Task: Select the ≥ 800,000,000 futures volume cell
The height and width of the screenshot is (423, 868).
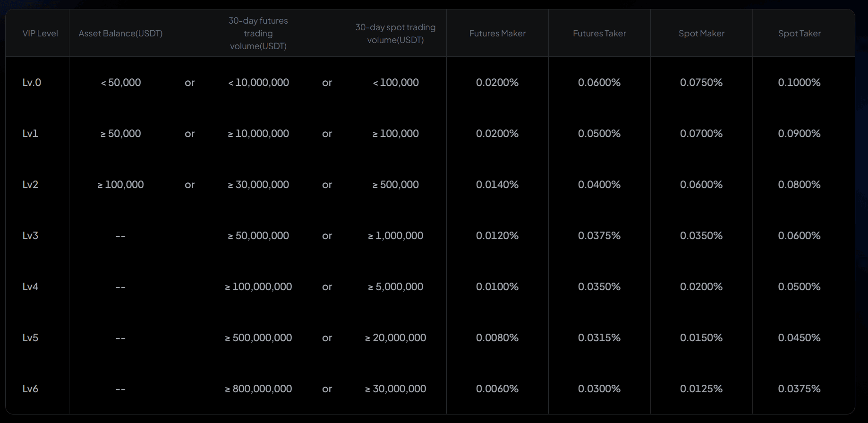Action: (258, 389)
